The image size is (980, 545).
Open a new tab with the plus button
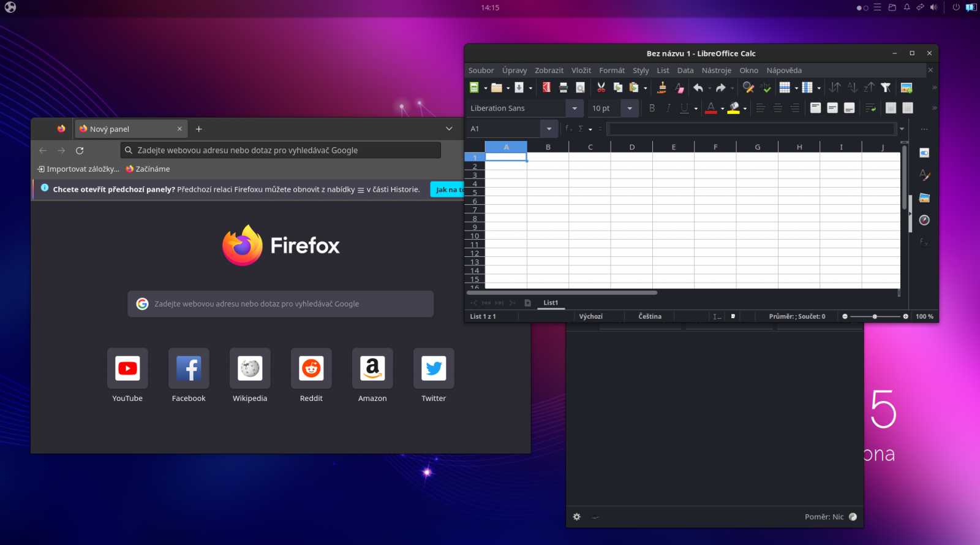pyautogui.click(x=199, y=129)
